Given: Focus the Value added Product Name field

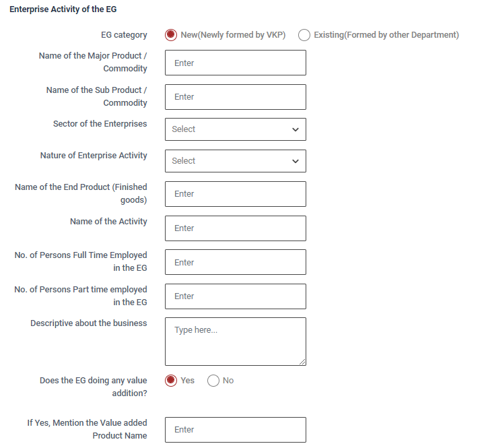Looking at the screenshot, I should (235, 430).
